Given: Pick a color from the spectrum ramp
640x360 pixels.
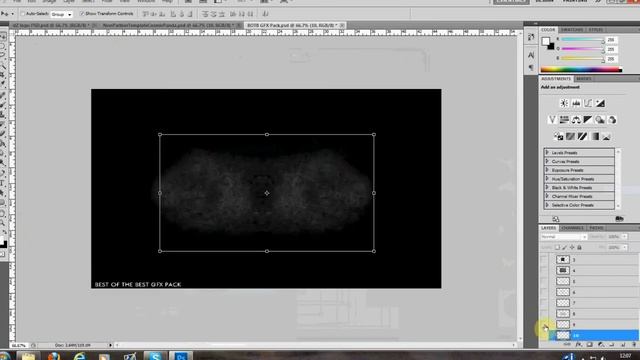Looking at the screenshot, I should click(581, 70).
